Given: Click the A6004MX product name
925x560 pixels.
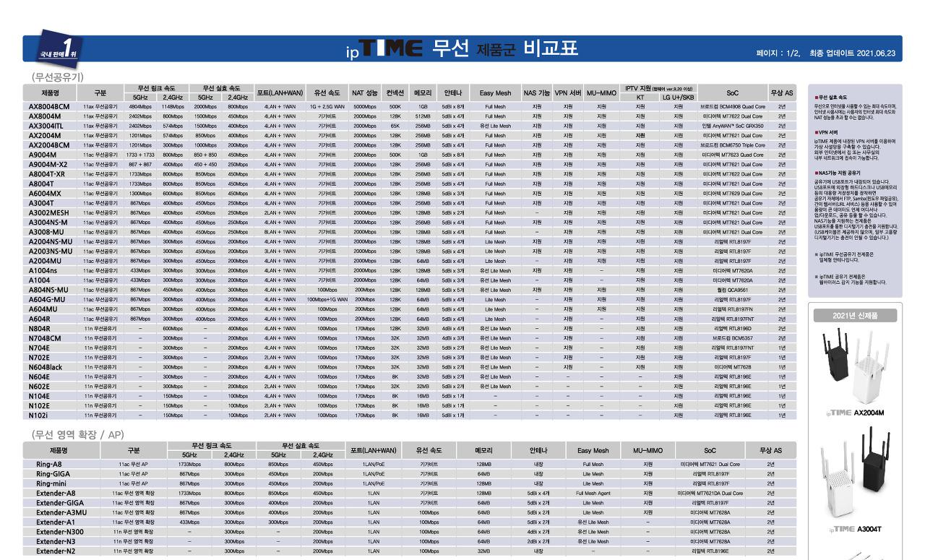Looking at the screenshot, I should point(45,193).
